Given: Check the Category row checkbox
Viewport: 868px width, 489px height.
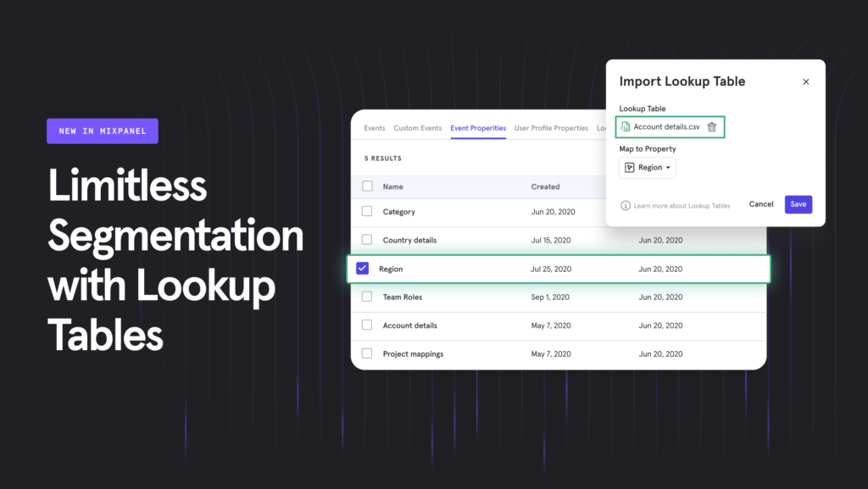Looking at the screenshot, I should coord(367,212).
